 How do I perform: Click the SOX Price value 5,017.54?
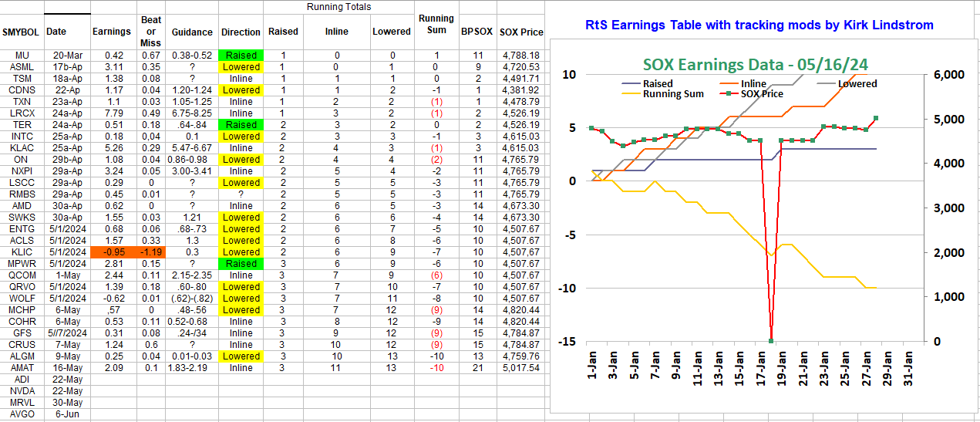tap(520, 367)
